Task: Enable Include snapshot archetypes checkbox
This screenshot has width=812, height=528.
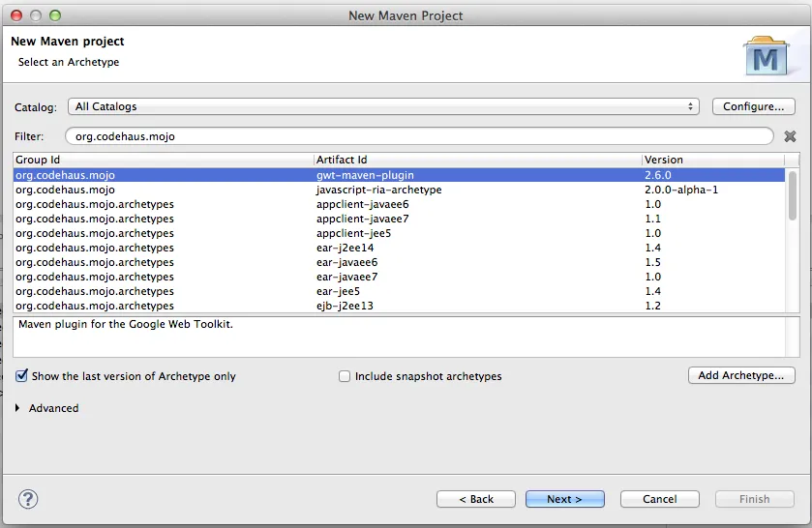Action: pyautogui.click(x=345, y=376)
